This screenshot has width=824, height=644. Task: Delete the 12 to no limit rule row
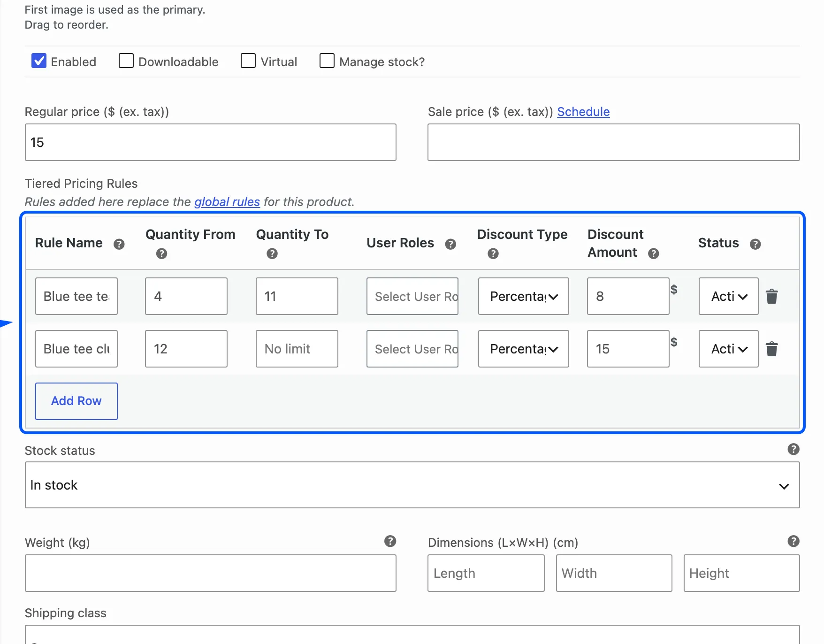pos(772,349)
